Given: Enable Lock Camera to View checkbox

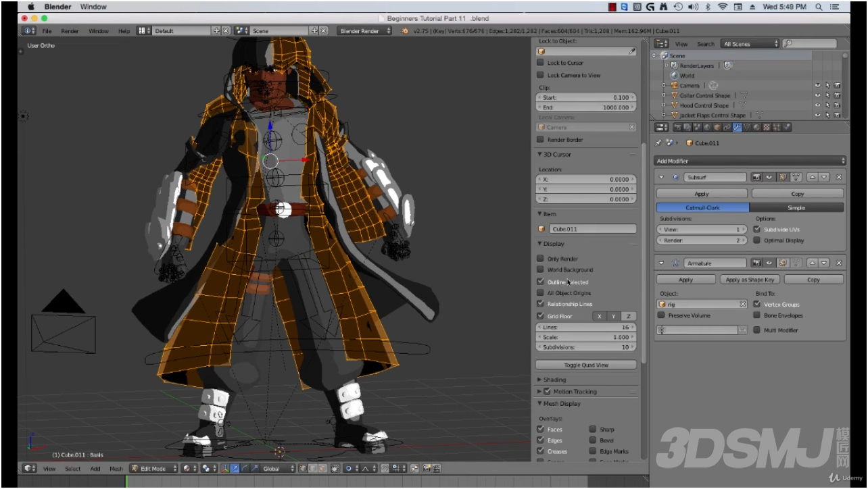Looking at the screenshot, I should tap(541, 75).
